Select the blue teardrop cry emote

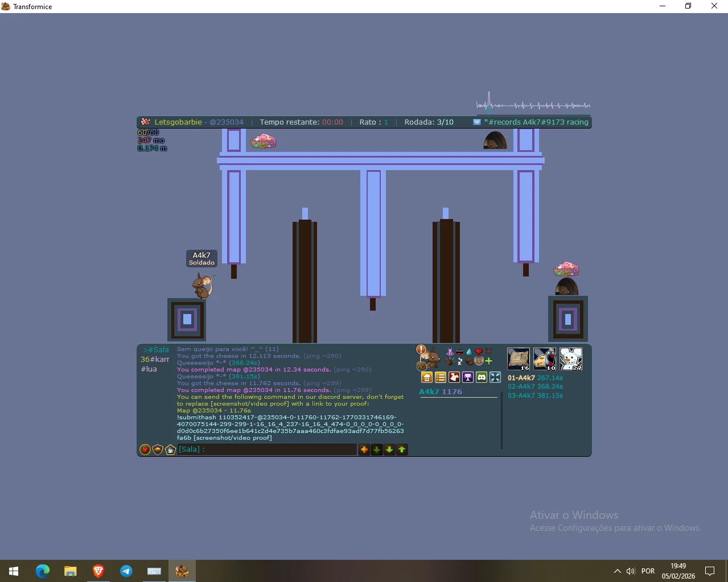469,352
